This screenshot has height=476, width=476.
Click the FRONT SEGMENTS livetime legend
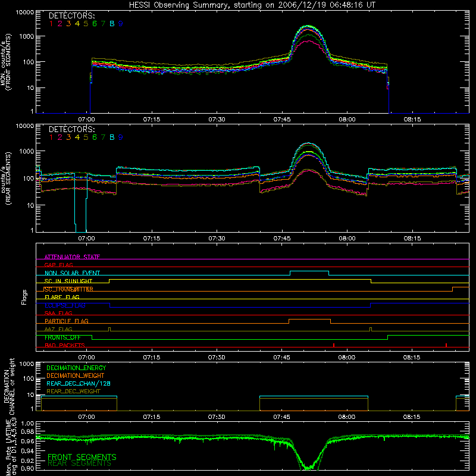82,457
